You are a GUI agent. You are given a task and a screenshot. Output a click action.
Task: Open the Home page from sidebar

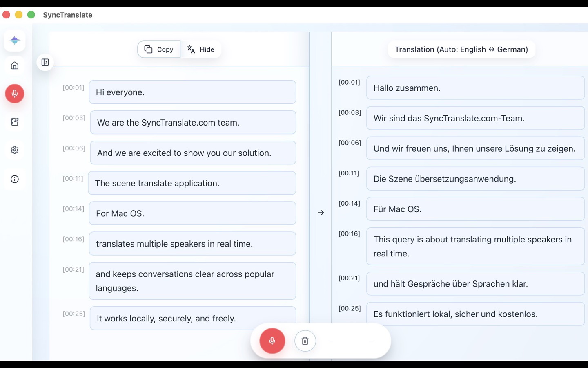pyautogui.click(x=15, y=65)
